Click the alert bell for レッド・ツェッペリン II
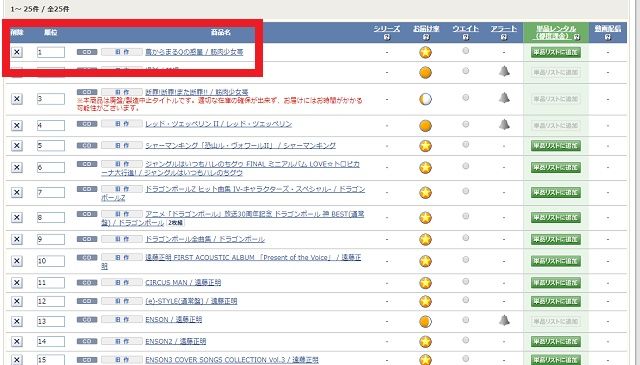 (504, 124)
